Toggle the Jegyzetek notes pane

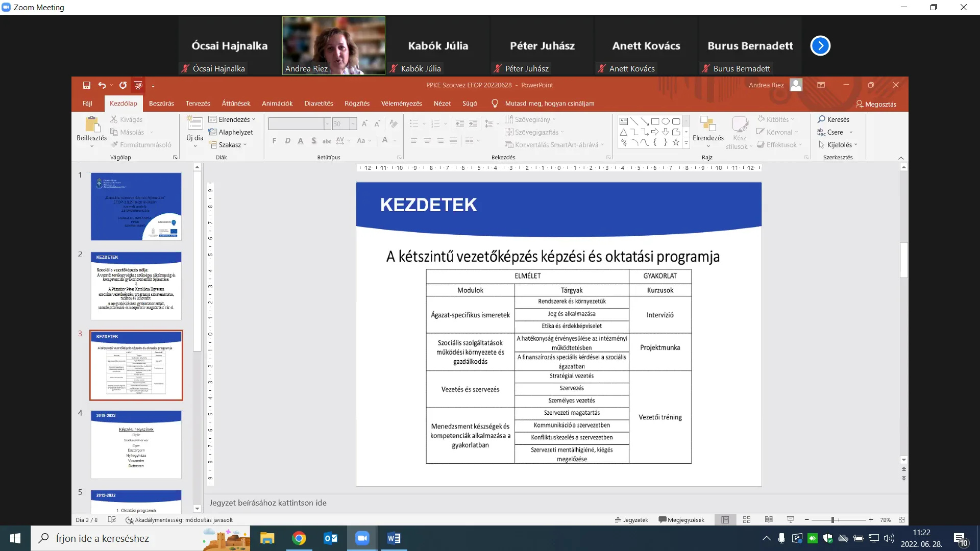(x=631, y=520)
